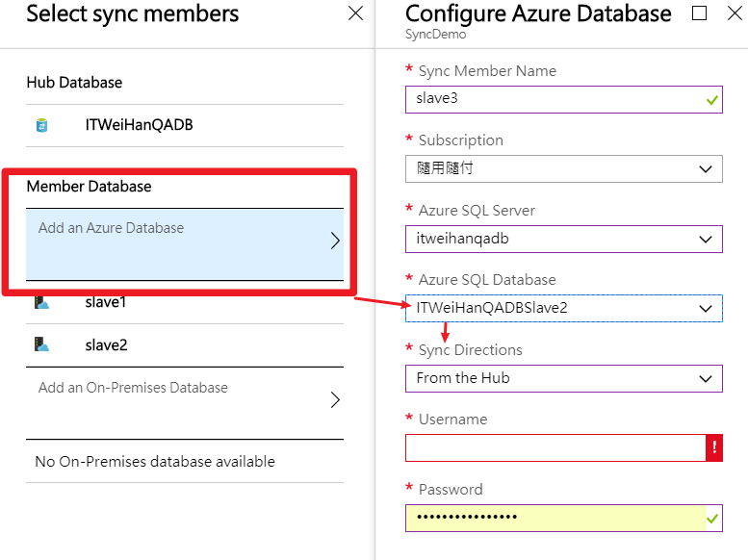
Task: Click the slave1 database icon
Action: click(x=42, y=302)
